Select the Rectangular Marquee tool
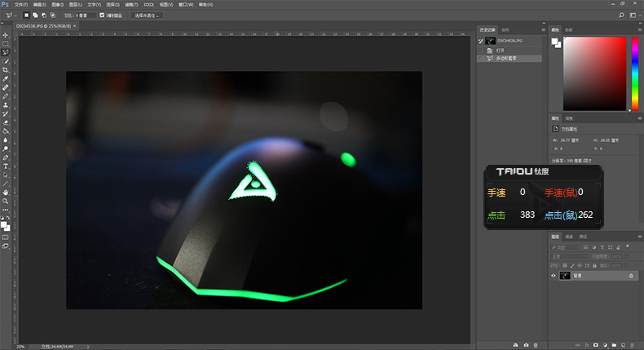This screenshot has width=644, height=350. point(6,43)
